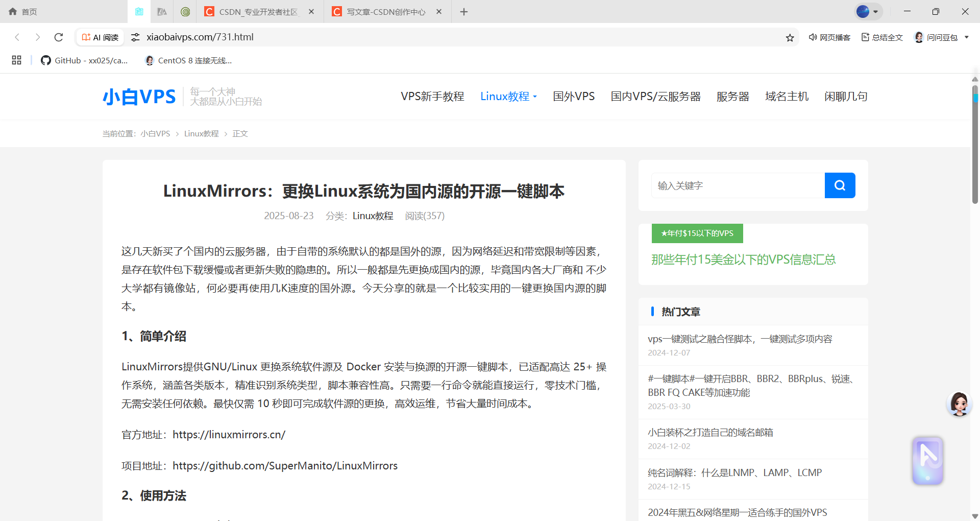Open AI 阅读 reading mode
Image resolution: width=980 pixels, height=521 pixels.
[100, 37]
